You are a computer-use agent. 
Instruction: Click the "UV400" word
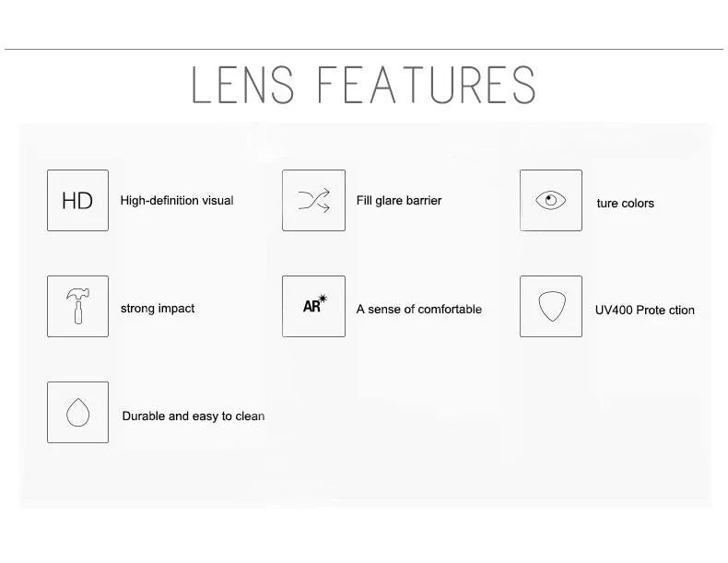click(x=614, y=310)
